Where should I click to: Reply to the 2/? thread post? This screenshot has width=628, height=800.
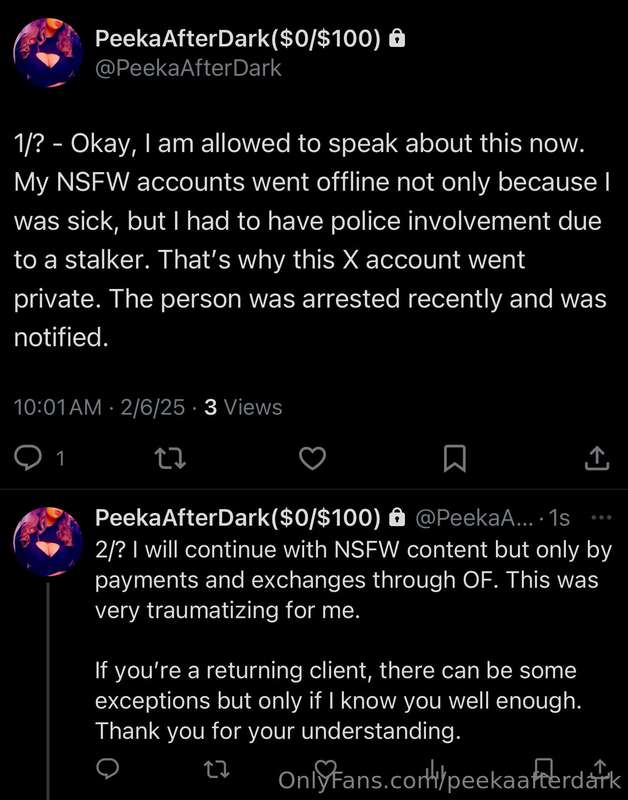(108, 768)
